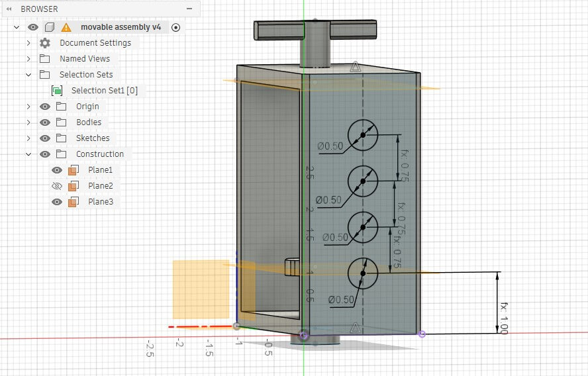The image size is (588, 376).
Task: Click the Selection Sets folder icon
Action: [44, 74]
